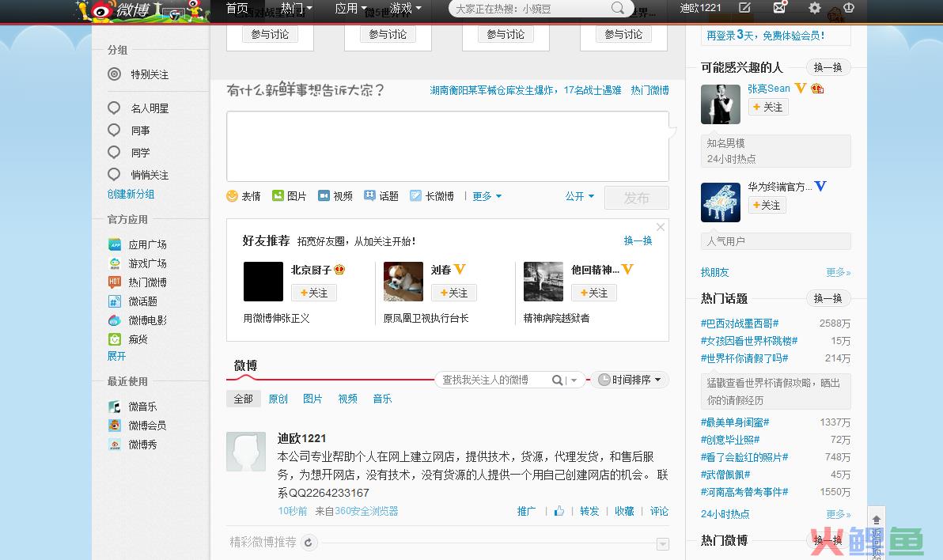
Task: Open 刘春's puppy avatar
Action: [x=403, y=282]
